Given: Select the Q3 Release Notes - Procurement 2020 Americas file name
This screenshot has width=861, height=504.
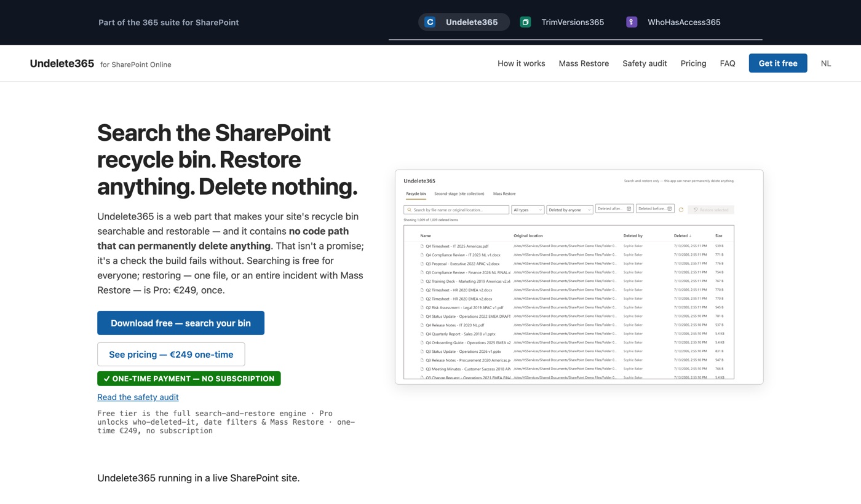Looking at the screenshot, I should point(468,360).
